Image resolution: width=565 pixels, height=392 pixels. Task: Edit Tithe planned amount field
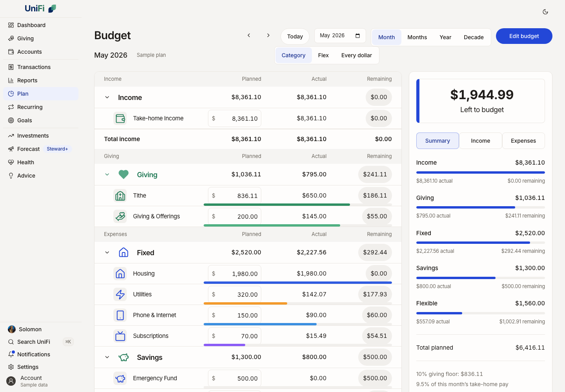pyautogui.click(x=235, y=196)
